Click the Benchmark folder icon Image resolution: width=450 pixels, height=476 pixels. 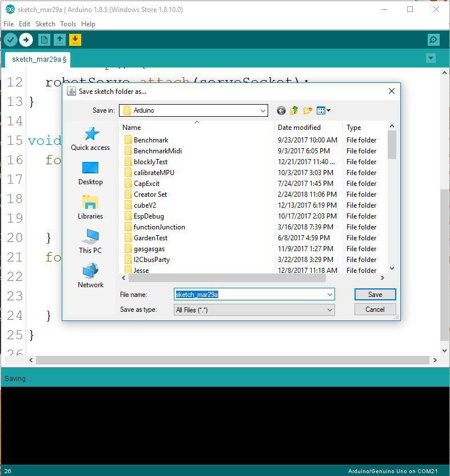[128, 140]
